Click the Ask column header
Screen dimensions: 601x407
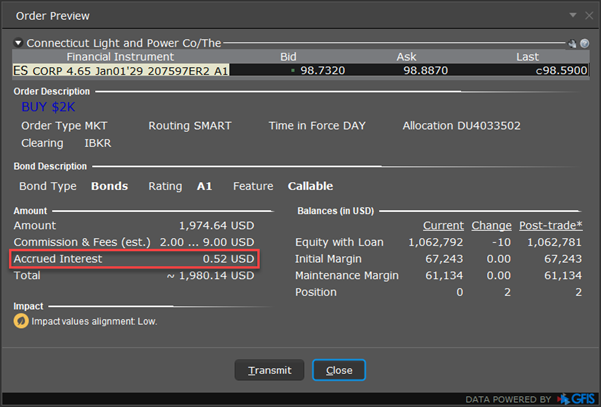point(406,57)
